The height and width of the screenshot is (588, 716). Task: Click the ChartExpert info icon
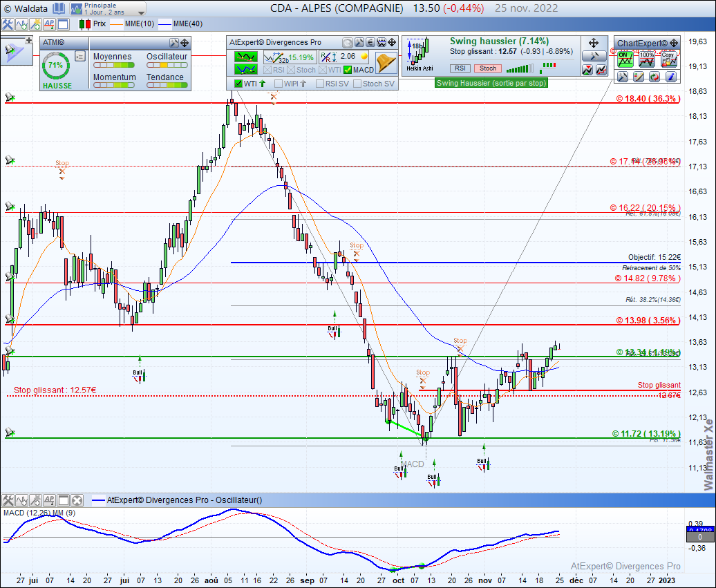click(x=670, y=77)
